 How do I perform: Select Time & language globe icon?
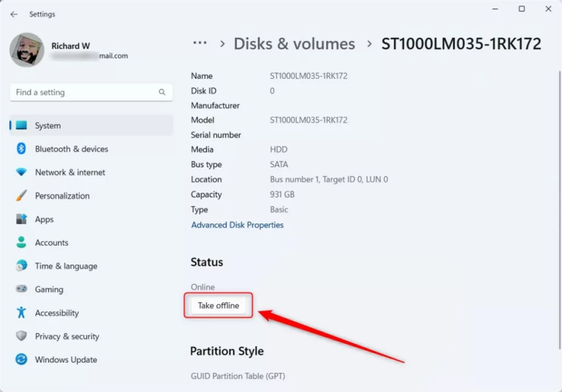point(22,266)
